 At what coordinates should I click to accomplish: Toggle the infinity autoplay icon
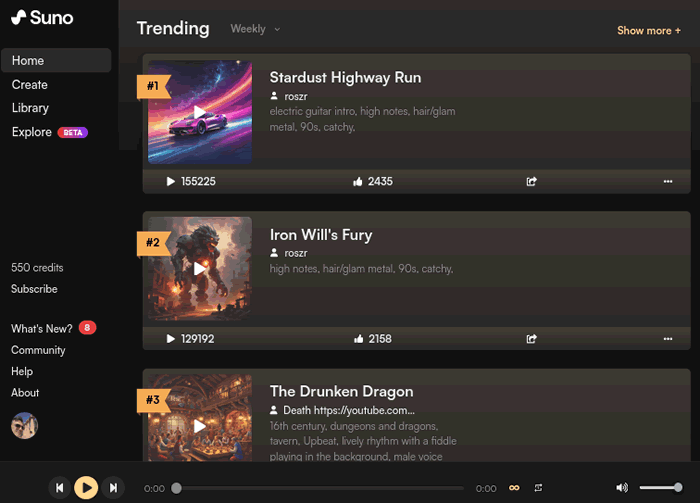click(x=514, y=488)
